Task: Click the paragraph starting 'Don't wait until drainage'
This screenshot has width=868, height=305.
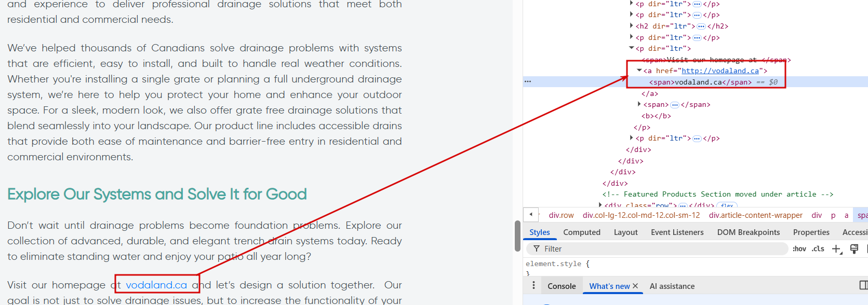Action: (x=205, y=241)
